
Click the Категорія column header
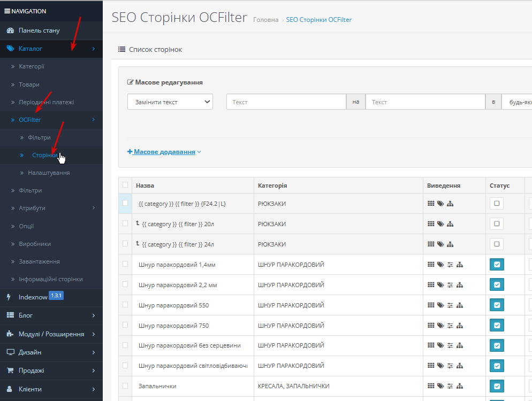coord(272,186)
